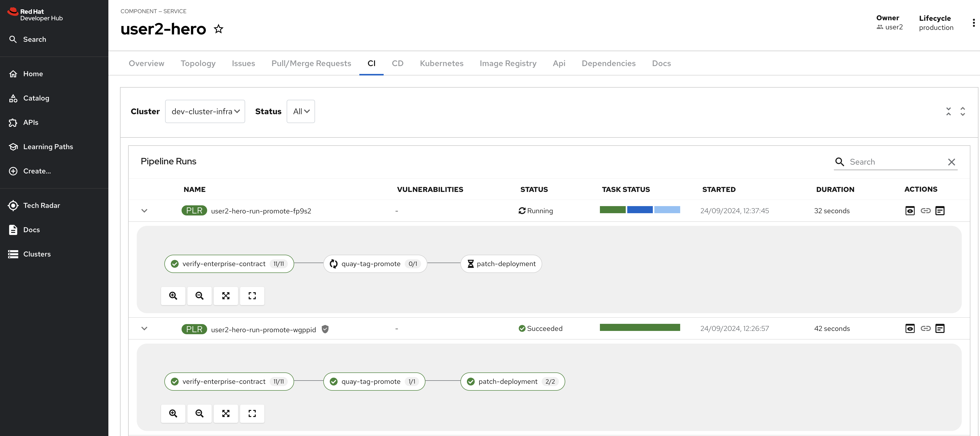Open the Cluster dropdown dev-cluster-infra
Screen dimensions: 980x436
(205, 111)
